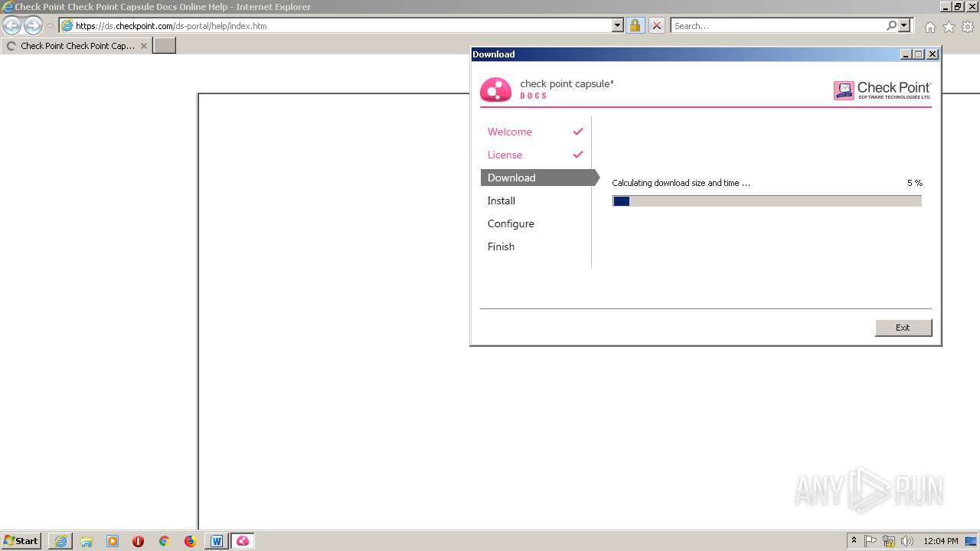Click the License step checkmark
This screenshot has height=551, width=980.
pyautogui.click(x=578, y=155)
